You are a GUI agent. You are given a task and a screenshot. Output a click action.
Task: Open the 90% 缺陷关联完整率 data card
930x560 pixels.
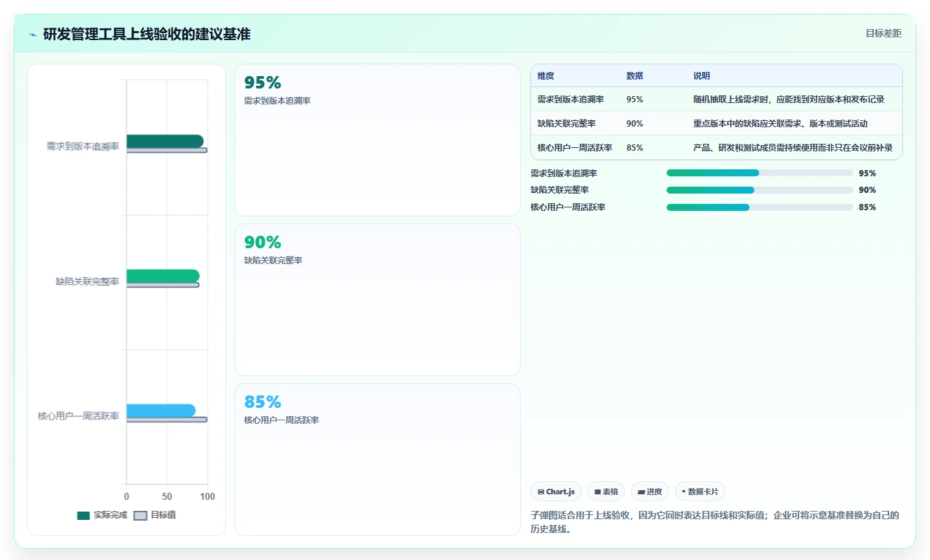point(378,299)
